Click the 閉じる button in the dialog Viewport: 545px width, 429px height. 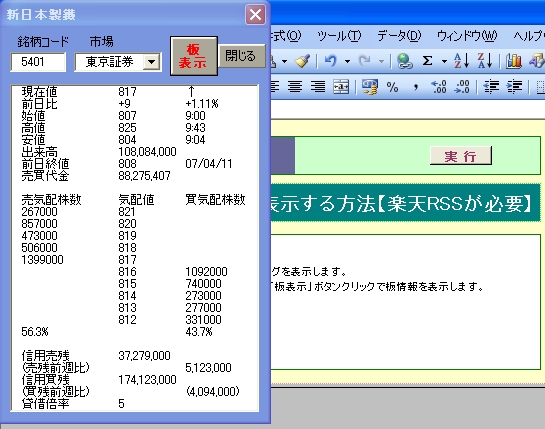click(242, 56)
